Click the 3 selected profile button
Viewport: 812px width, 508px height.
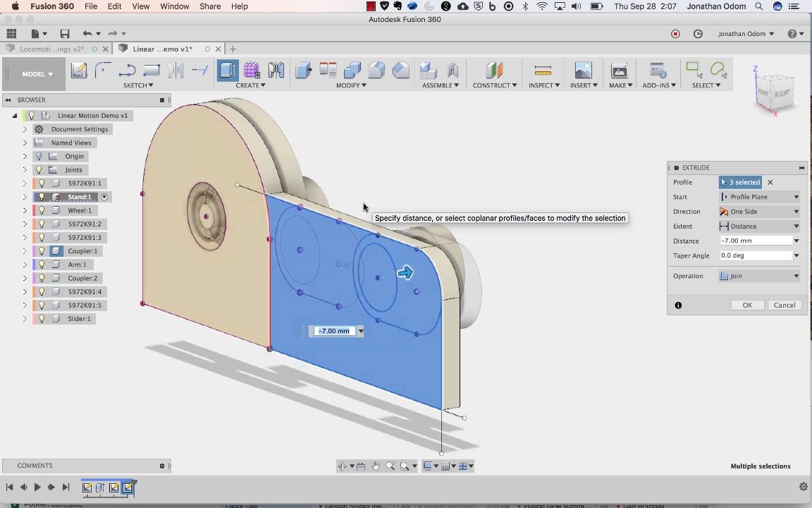click(740, 183)
